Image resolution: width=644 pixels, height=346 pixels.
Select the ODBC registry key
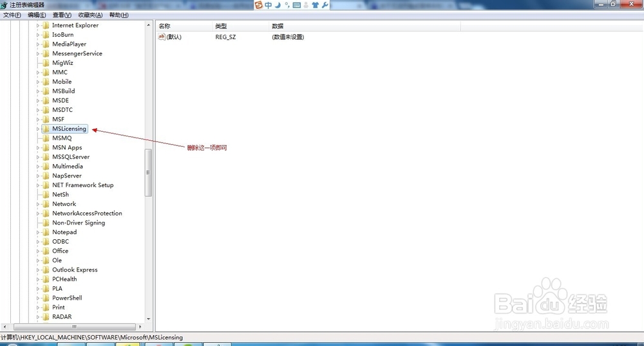pyautogui.click(x=61, y=241)
